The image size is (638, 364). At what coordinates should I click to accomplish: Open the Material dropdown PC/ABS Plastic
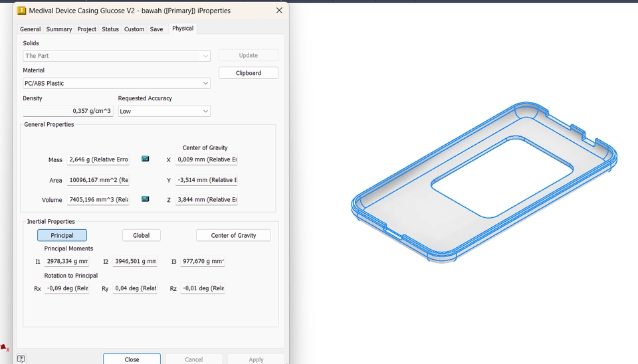[116, 83]
